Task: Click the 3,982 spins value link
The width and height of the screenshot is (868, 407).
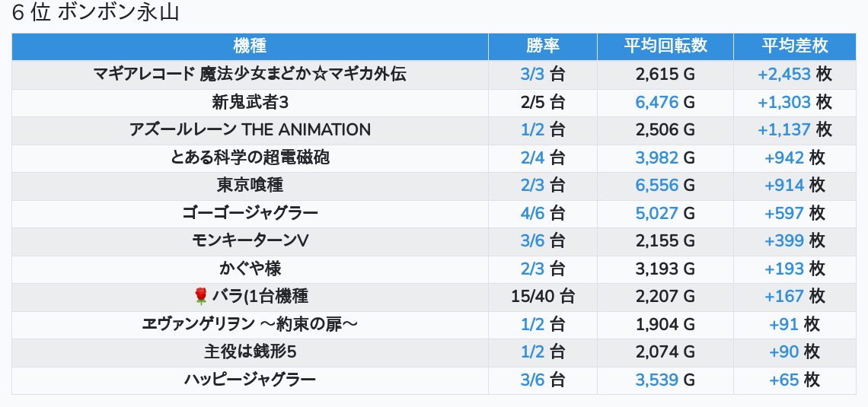Action: click(656, 157)
